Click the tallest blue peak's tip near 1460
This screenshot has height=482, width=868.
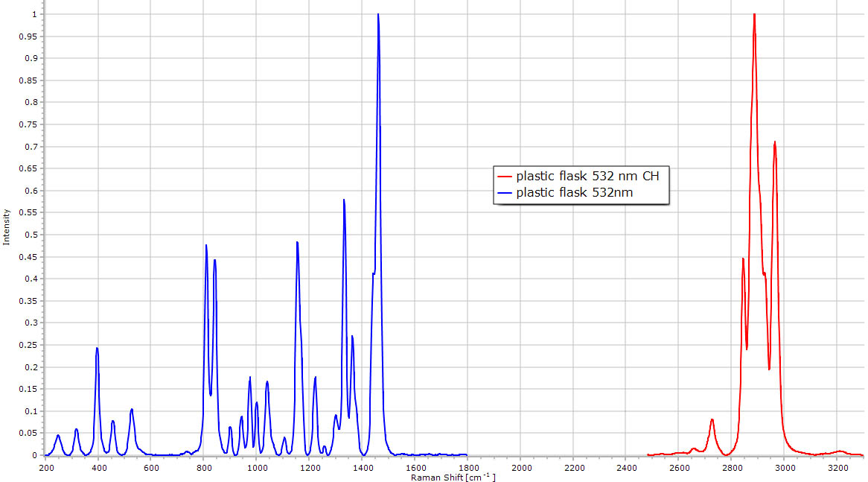tap(378, 15)
